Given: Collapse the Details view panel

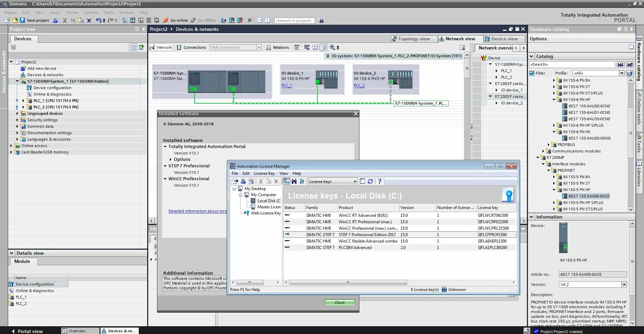Looking at the screenshot, I should 12,253.
